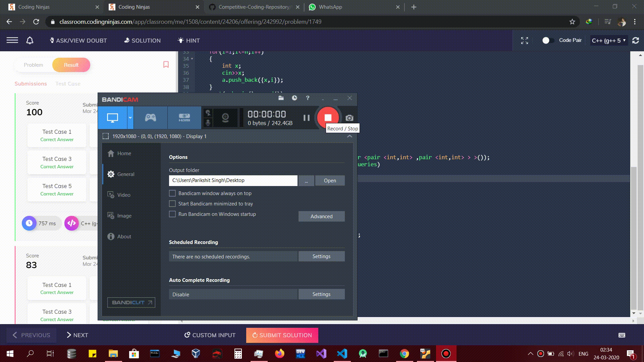Open the Video settings tab
The image size is (644, 362).
pos(124,195)
